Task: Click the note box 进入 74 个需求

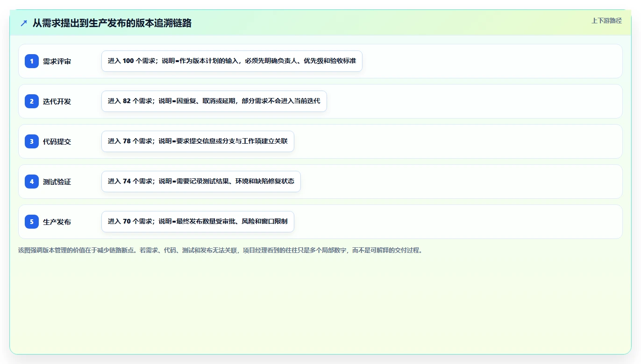Action: point(201,182)
